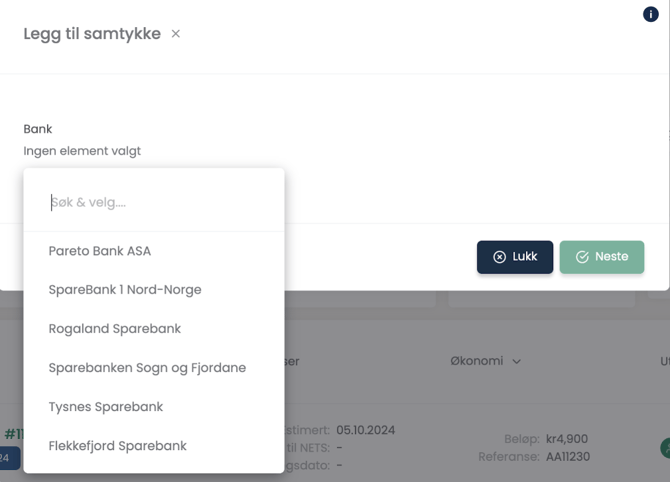Click the Bank field label
670x482 pixels.
[38, 129]
